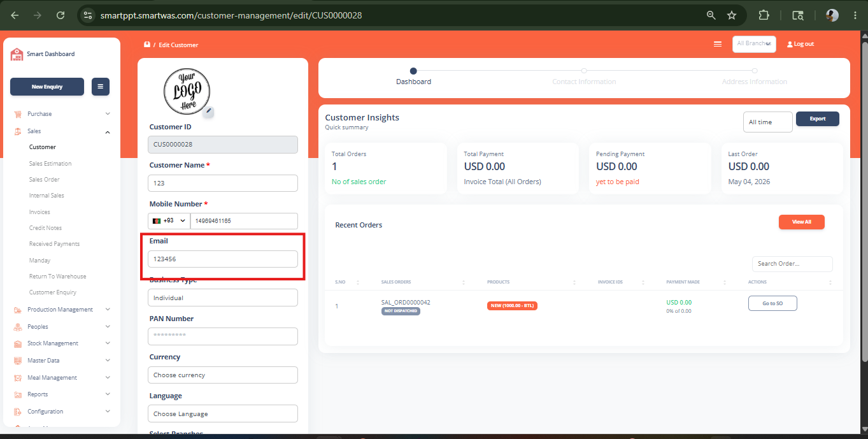Open the Choose Language dropdown
Viewport: 868px width, 439px height.
click(x=223, y=414)
